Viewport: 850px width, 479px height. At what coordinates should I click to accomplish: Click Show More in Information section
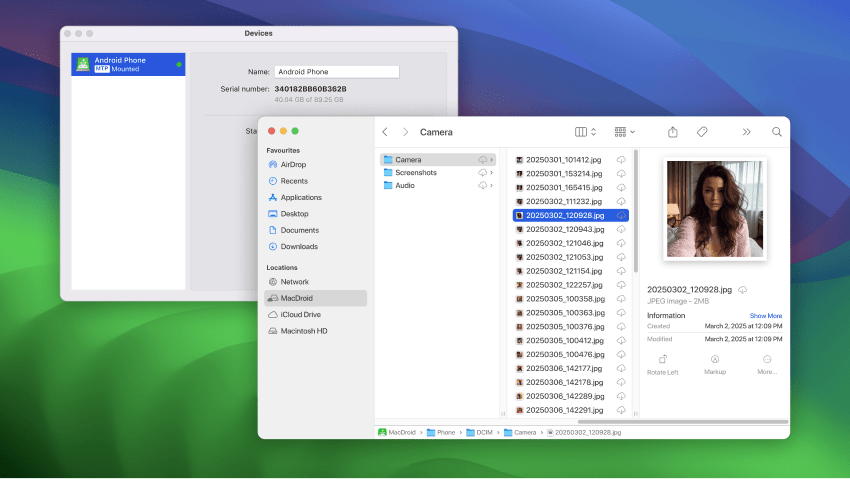point(765,316)
